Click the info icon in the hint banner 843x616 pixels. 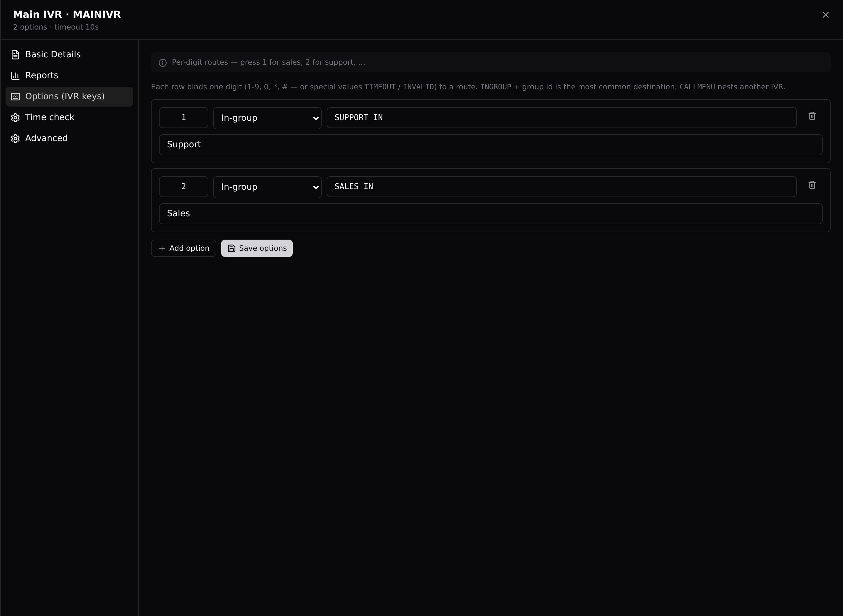163,63
